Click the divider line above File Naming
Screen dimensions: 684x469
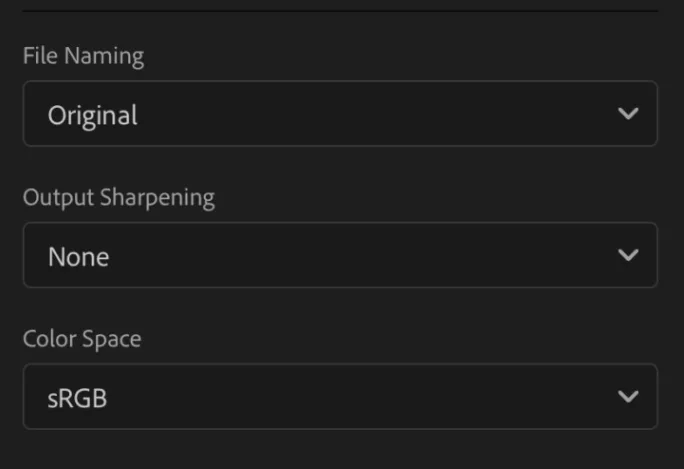(x=340, y=11)
